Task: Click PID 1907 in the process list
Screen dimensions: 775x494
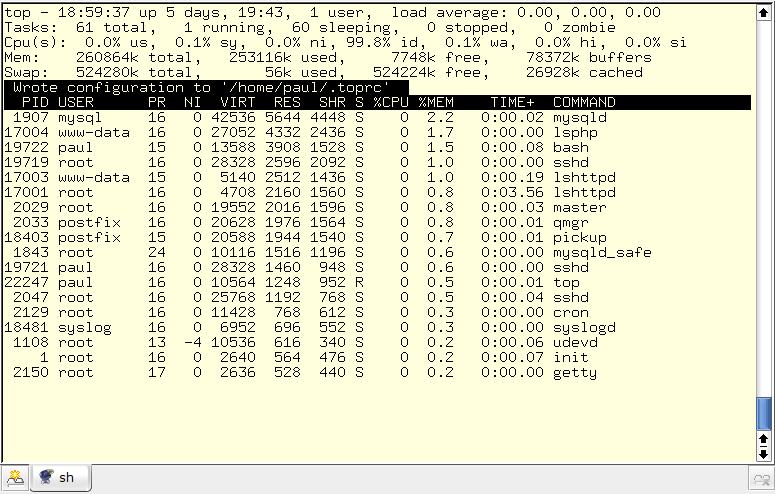Action: click(x=31, y=118)
